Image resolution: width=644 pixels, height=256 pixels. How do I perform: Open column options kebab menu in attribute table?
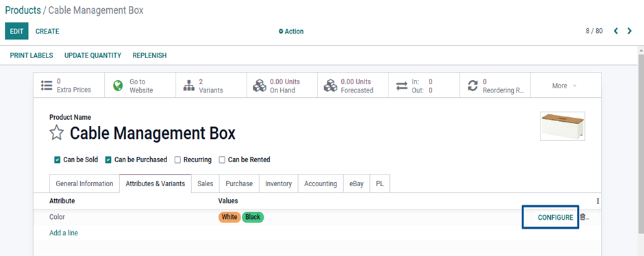597,201
